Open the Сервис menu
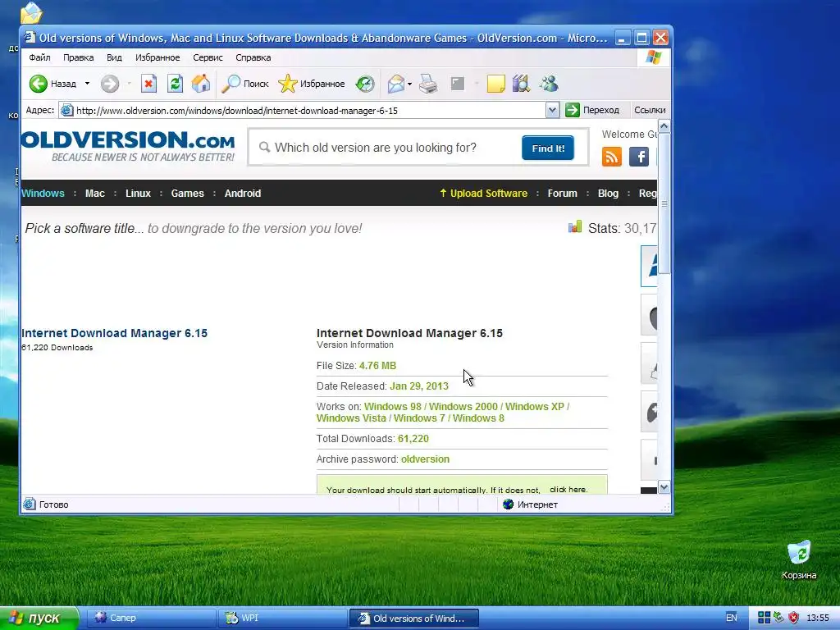This screenshot has width=840, height=630. pos(208,57)
